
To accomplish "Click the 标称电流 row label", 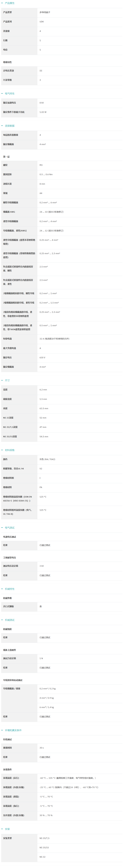I will [x=7, y=339].
